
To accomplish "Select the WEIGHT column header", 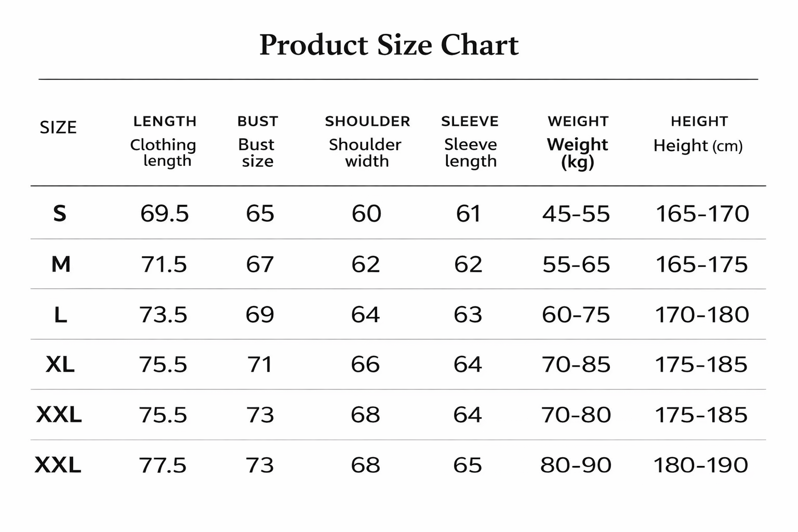I will pos(578,122).
